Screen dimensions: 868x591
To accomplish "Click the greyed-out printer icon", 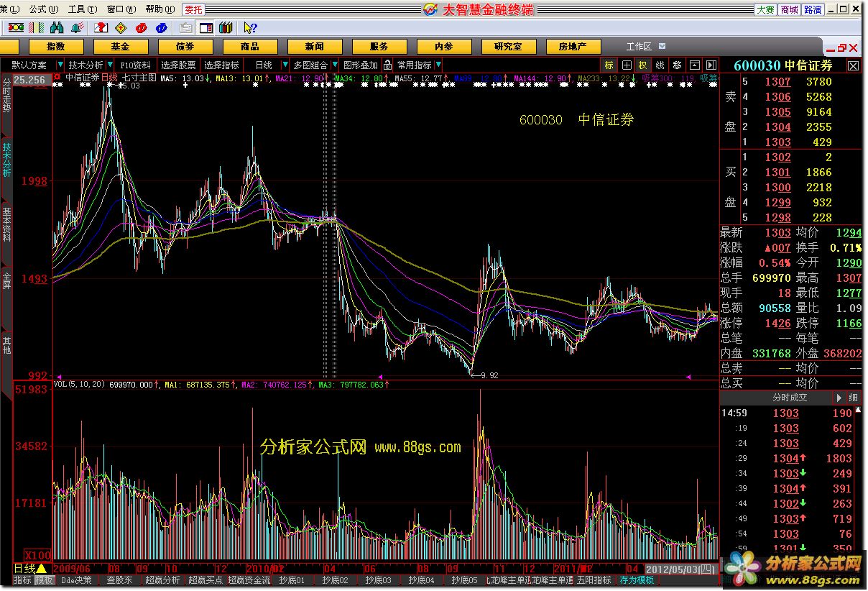I will [186, 28].
